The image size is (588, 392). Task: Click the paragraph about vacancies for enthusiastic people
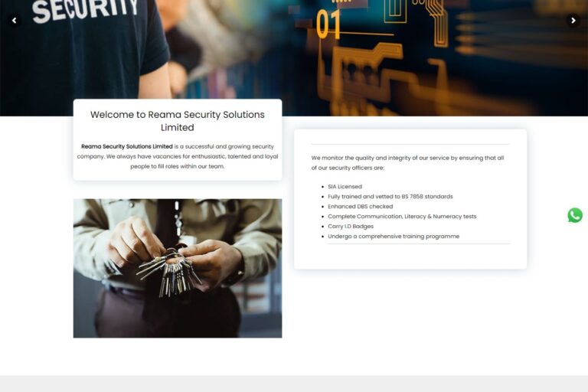[178, 156]
